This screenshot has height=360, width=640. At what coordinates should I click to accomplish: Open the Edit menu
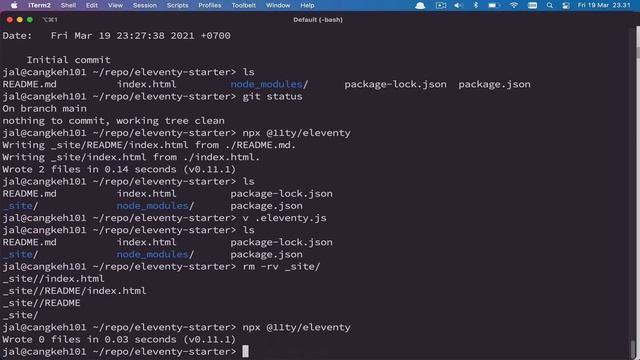point(92,5)
